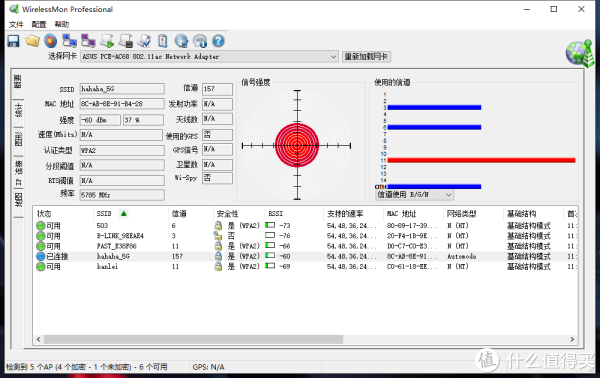The height and width of the screenshot is (378, 600).
Task: Click the connect-network computers icon
Action: click(x=69, y=41)
